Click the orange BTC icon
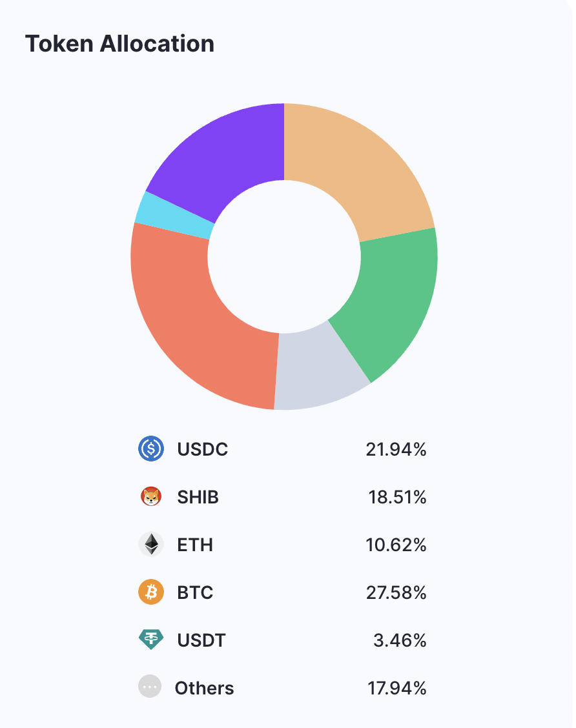The image size is (576, 728). (x=151, y=592)
